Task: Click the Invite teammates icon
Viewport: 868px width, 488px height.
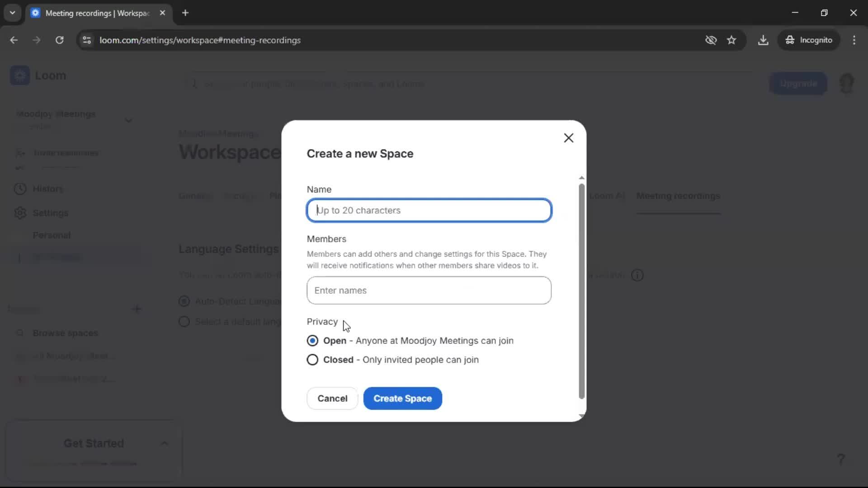Action: pyautogui.click(x=20, y=153)
